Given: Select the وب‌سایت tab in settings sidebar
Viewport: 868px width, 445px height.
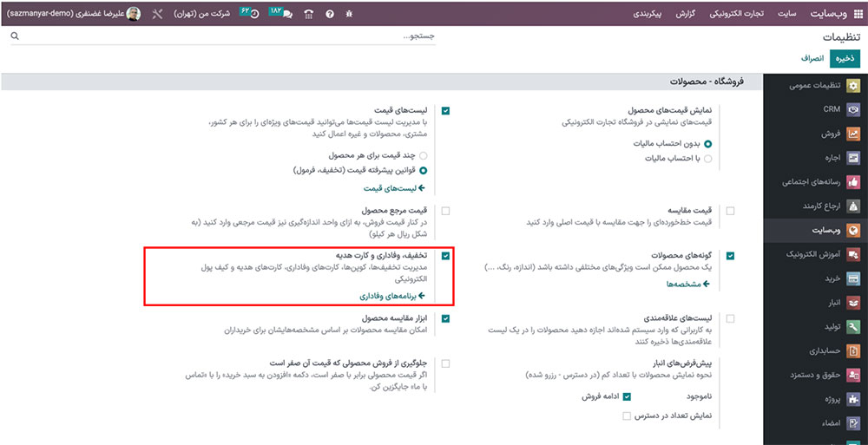Looking at the screenshot, I should (815, 230).
